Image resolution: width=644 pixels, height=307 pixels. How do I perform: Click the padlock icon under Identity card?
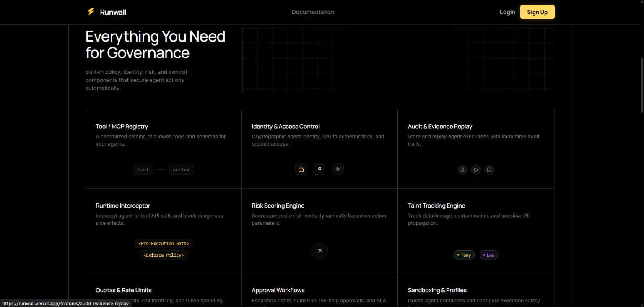click(301, 169)
